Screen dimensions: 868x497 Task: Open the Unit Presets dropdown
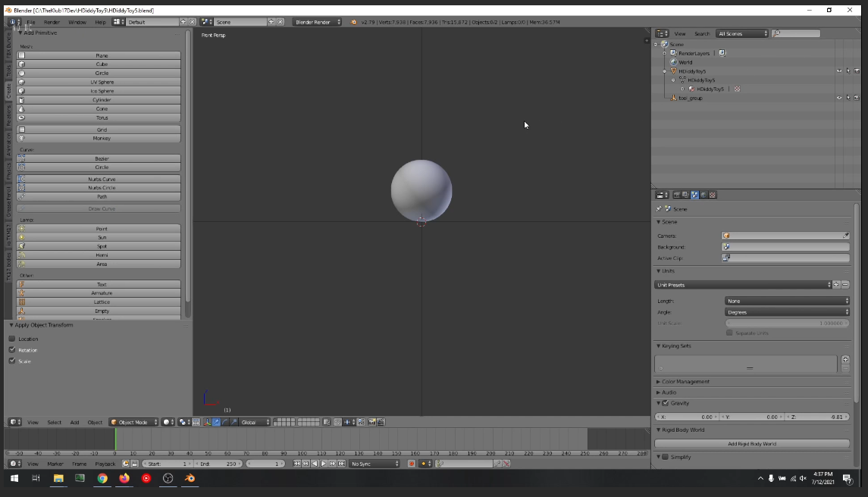[x=743, y=285]
